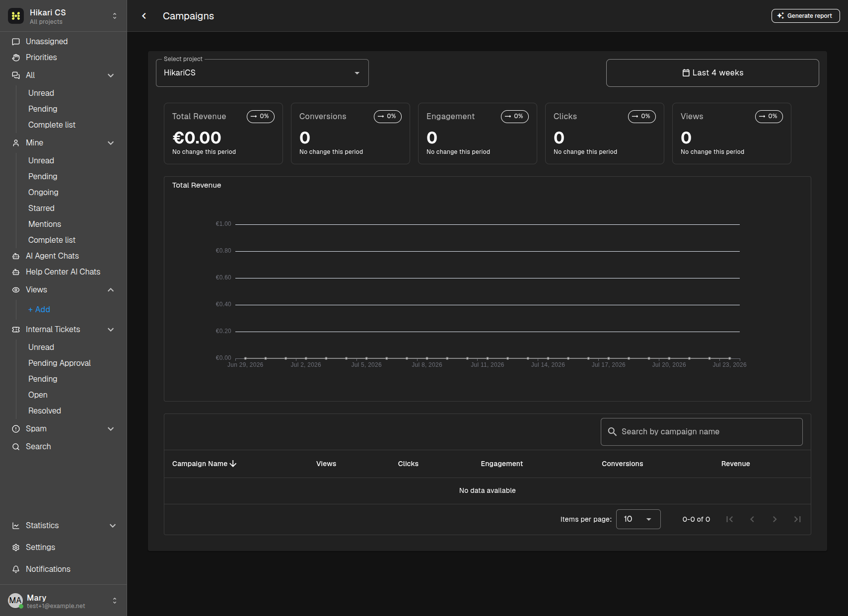Sort by Campaign Name arrow icon

(x=233, y=464)
